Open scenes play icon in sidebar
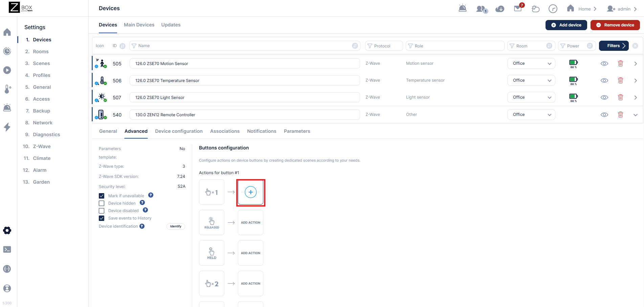The image size is (644, 307). pyautogui.click(x=7, y=70)
